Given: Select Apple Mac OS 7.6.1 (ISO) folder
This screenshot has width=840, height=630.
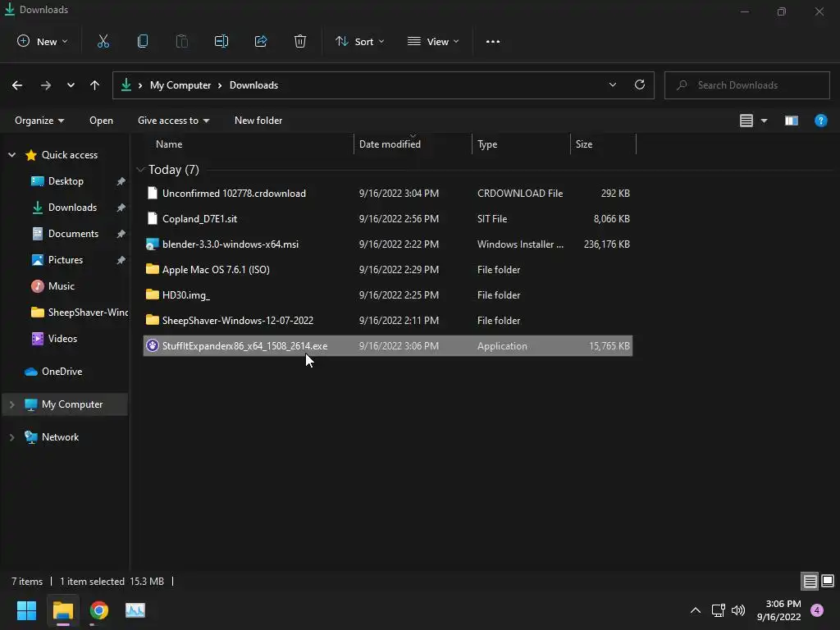Looking at the screenshot, I should [388, 269].
